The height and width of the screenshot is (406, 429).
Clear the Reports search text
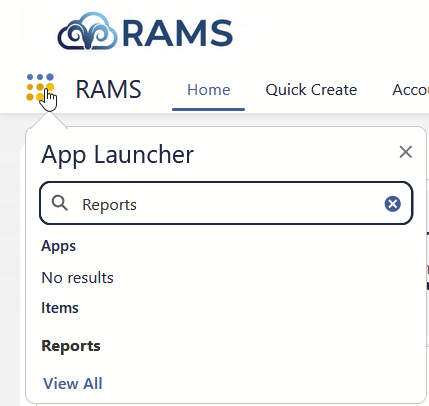(393, 204)
